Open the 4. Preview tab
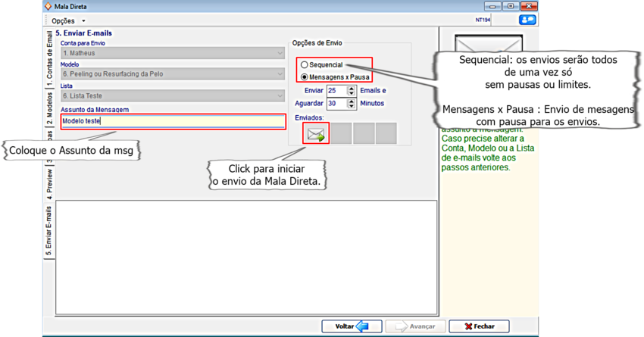The width and height of the screenshot is (644, 337). pyautogui.click(x=50, y=182)
